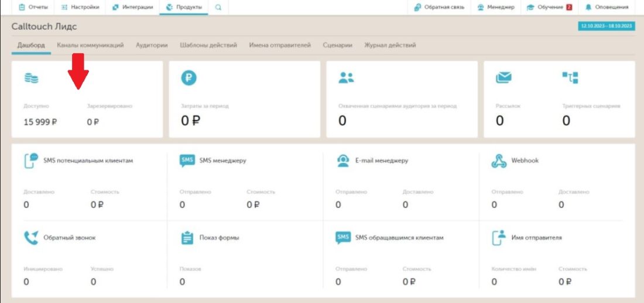Click the Количество имён label
Viewport: 644px width, 303px height.
click(514, 269)
